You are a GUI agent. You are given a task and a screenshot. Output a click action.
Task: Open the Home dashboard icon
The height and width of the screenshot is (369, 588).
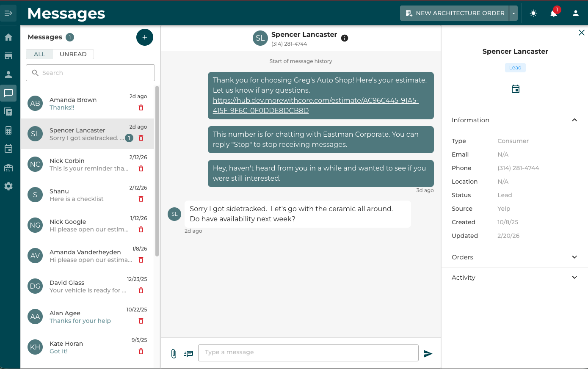[x=9, y=37]
